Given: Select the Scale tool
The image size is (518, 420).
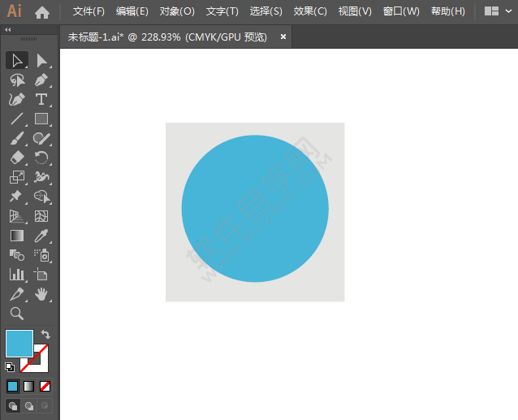Looking at the screenshot, I should 17,177.
